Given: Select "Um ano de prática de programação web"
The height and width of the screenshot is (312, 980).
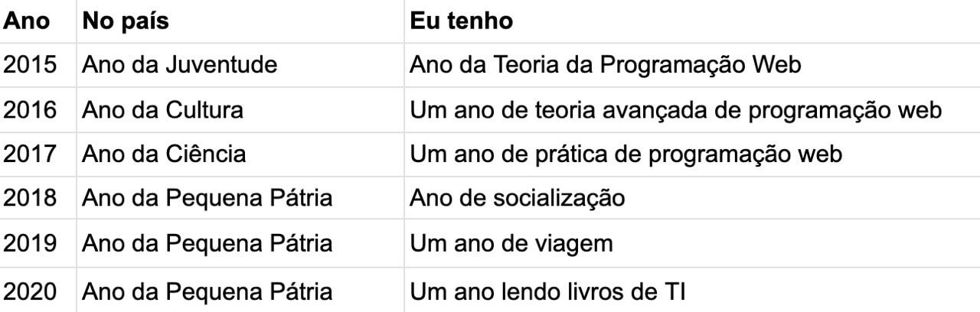Looking at the screenshot, I should 626,154.
